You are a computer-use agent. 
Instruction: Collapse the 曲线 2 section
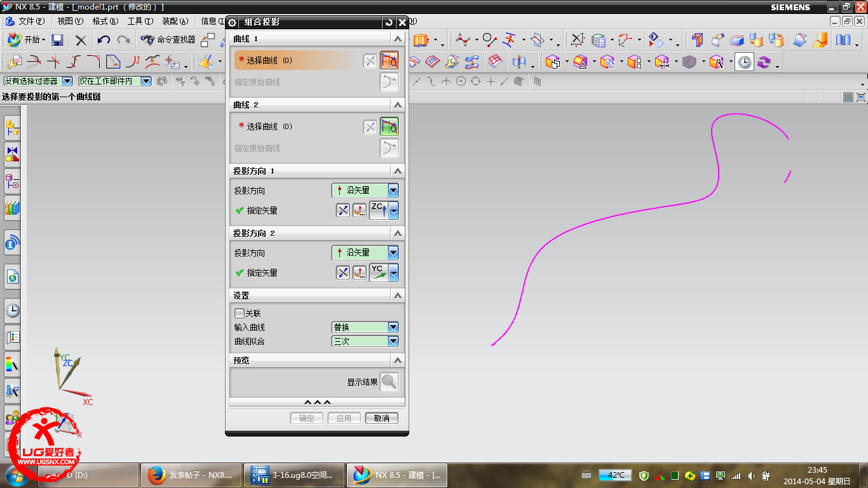click(398, 105)
